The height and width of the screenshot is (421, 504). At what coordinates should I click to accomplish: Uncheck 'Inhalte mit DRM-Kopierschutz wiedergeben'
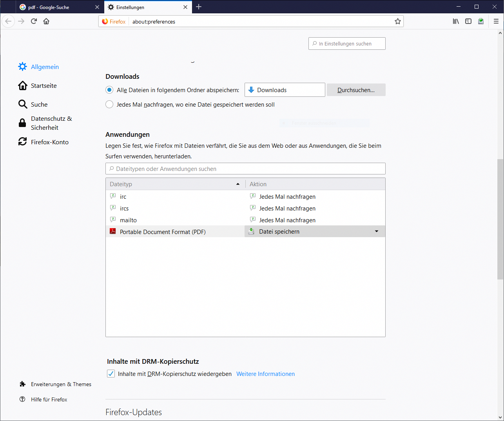[111, 374]
